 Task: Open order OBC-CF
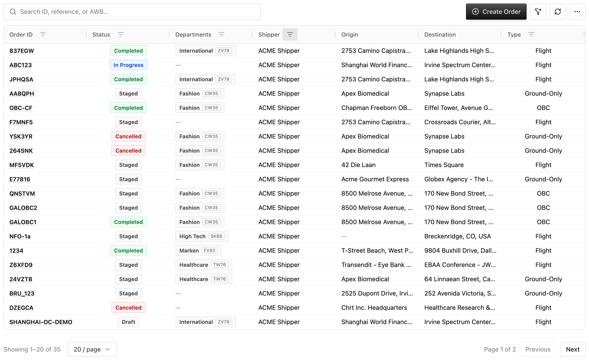click(21, 108)
